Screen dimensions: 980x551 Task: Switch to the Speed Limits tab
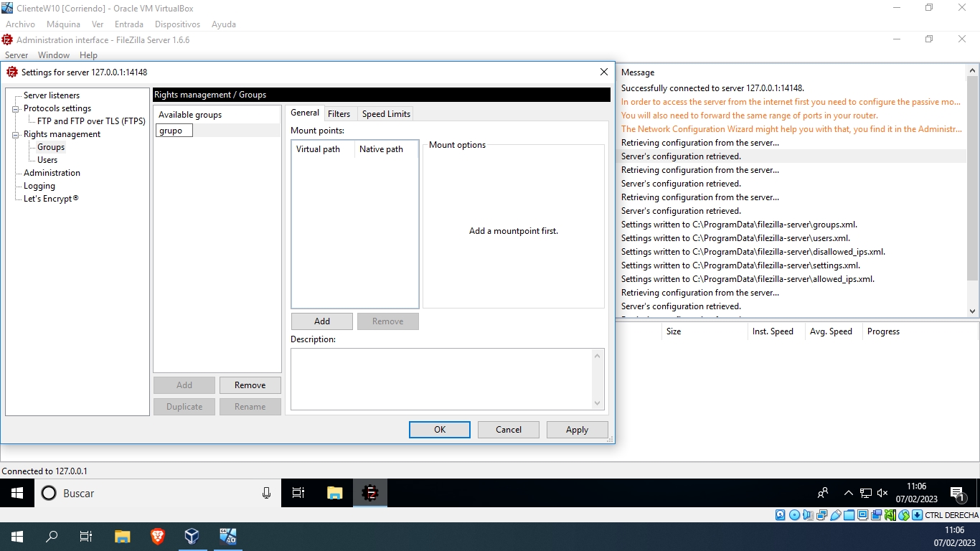click(386, 113)
